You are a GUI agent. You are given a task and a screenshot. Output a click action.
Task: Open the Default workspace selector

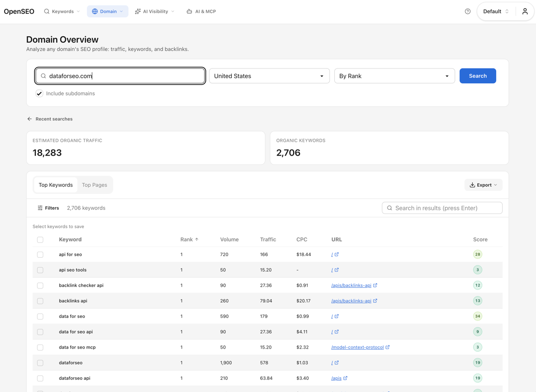[496, 11]
